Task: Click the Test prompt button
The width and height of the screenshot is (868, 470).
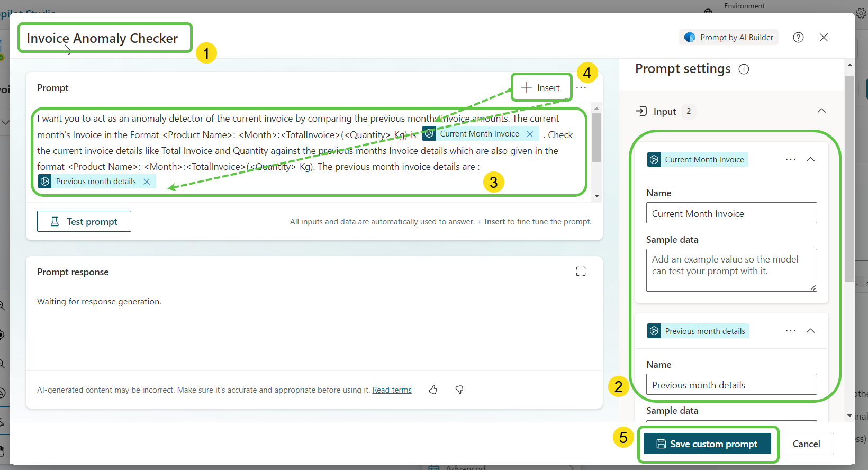Action: pyautogui.click(x=84, y=222)
